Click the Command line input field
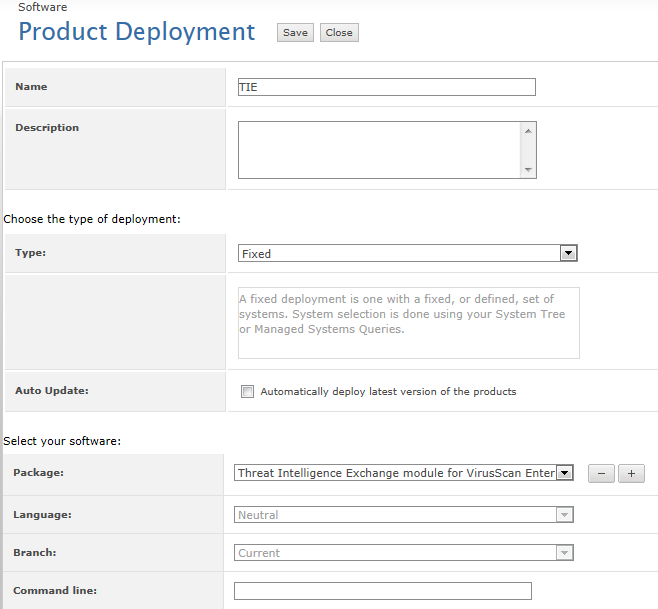The height and width of the screenshot is (609, 658). tap(383, 591)
